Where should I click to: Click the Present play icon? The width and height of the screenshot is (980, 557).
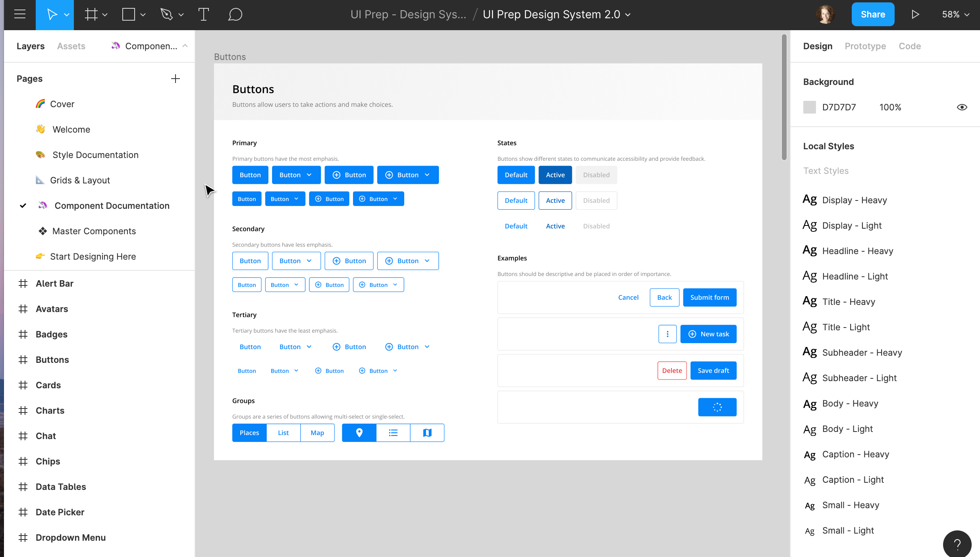pyautogui.click(x=915, y=14)
